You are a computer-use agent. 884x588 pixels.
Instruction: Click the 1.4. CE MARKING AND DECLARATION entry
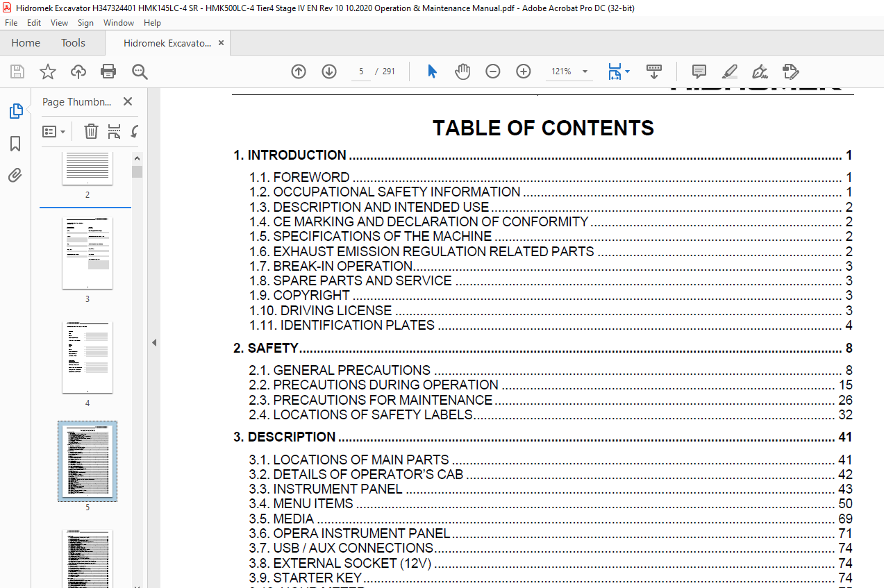[x=551, y=222]
